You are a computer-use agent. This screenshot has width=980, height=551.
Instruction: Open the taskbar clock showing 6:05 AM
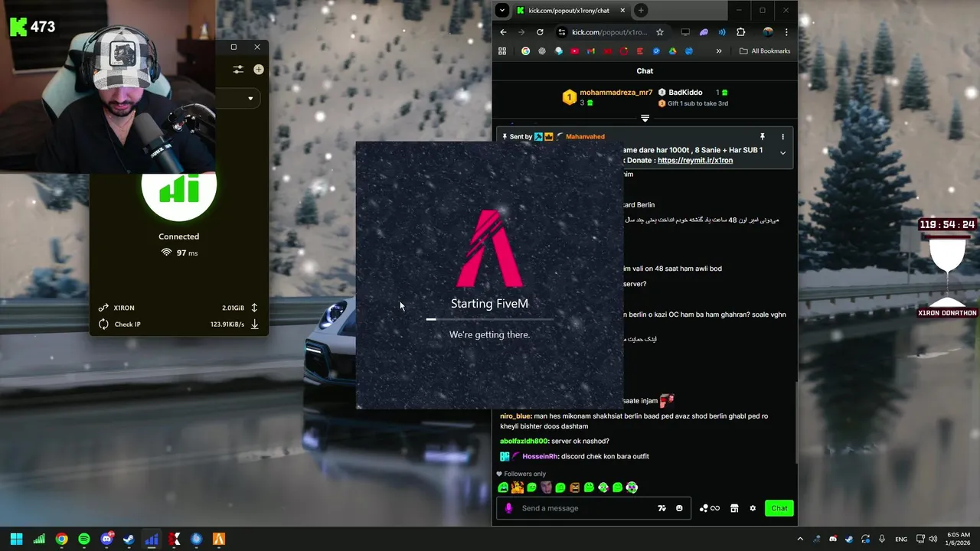959,539
